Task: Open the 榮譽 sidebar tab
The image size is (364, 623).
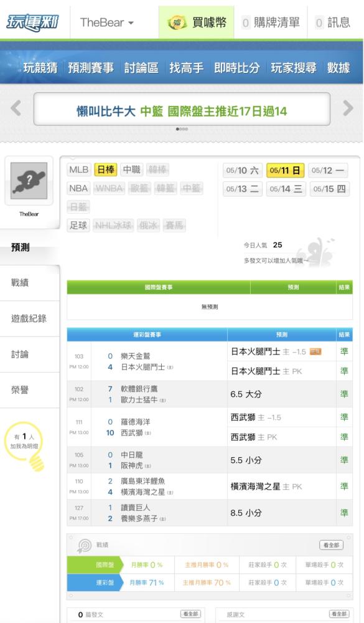Action: pos(29,390)
